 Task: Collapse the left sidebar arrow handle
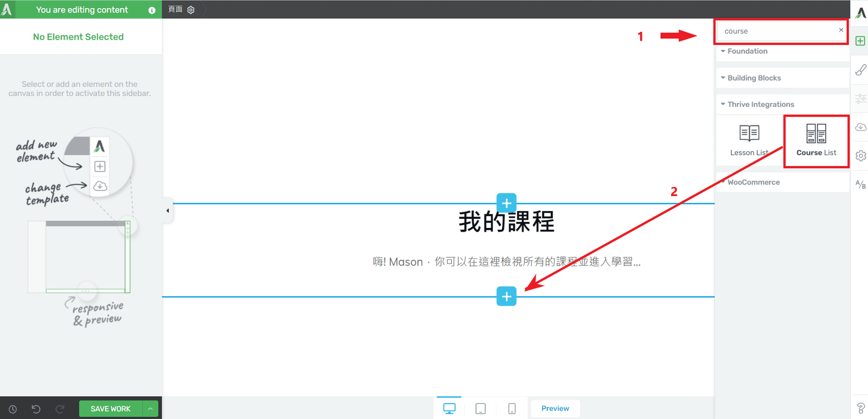coord(168,211)
